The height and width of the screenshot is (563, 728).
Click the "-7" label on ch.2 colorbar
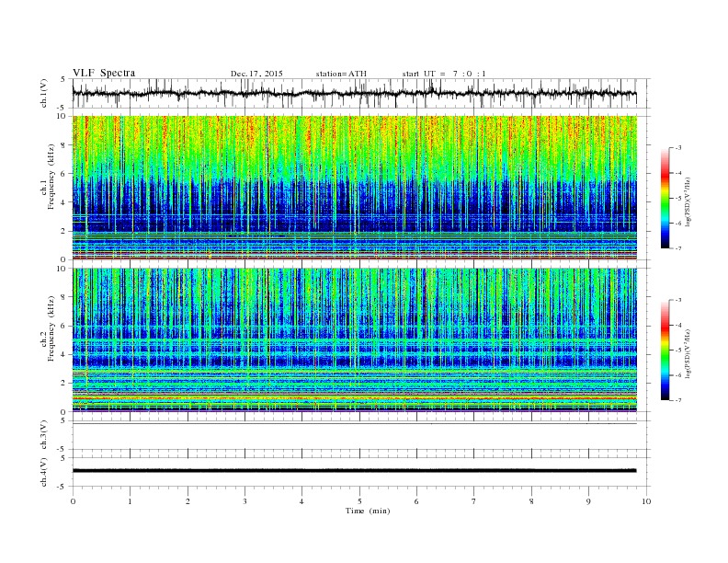678,400
